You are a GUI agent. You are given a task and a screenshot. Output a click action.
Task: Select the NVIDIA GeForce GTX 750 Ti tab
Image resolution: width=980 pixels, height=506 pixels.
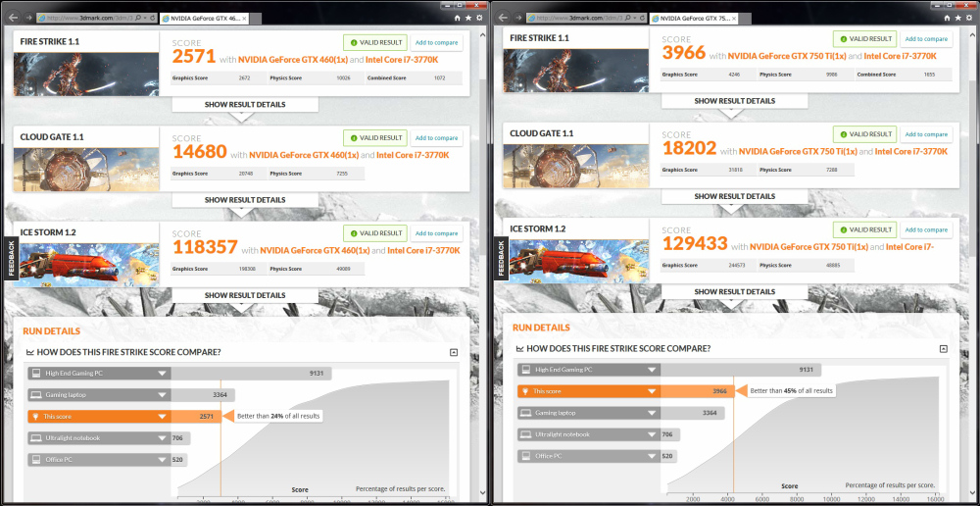tap(694, 19)
